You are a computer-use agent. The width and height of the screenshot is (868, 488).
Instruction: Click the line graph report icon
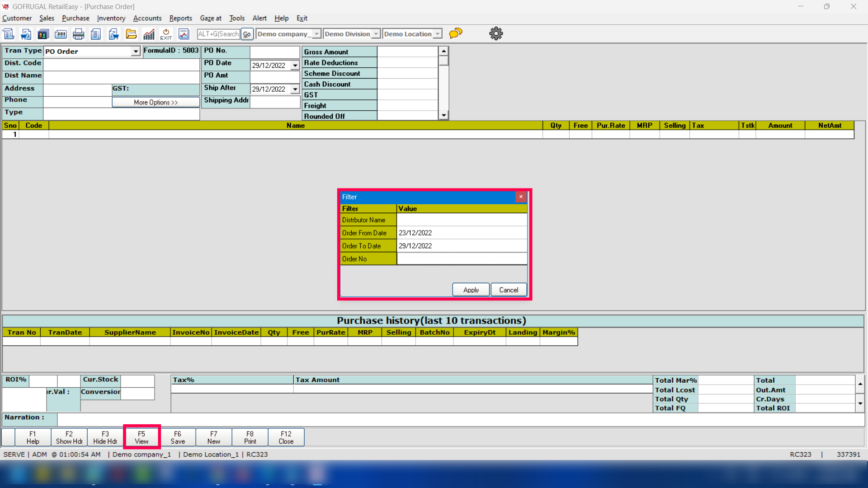click(x=184, y=34)
